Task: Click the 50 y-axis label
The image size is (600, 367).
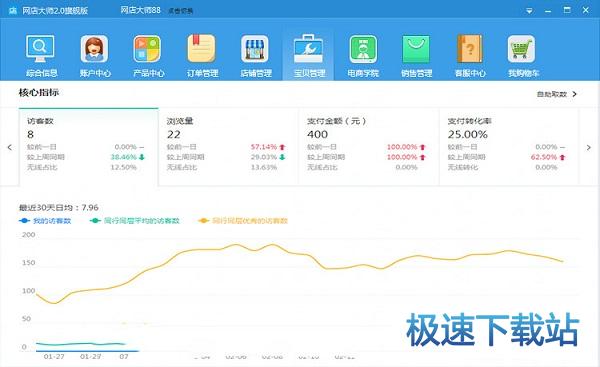Action: (x=26, y=319)
